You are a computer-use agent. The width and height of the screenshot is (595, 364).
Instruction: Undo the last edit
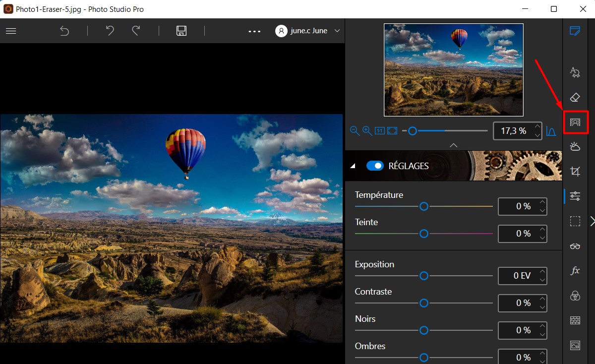coord(110,31)
